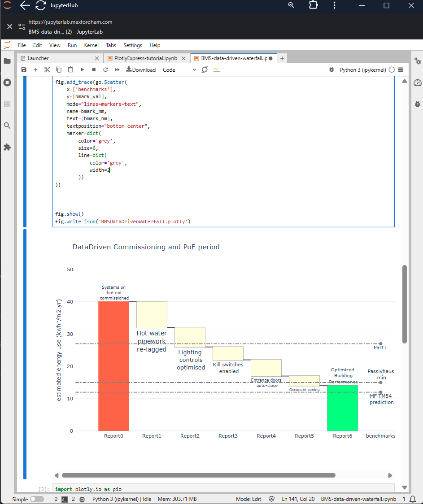Screen dimensions: 423x504
Task: Run the selected cell
Action: tap(82, 70)
